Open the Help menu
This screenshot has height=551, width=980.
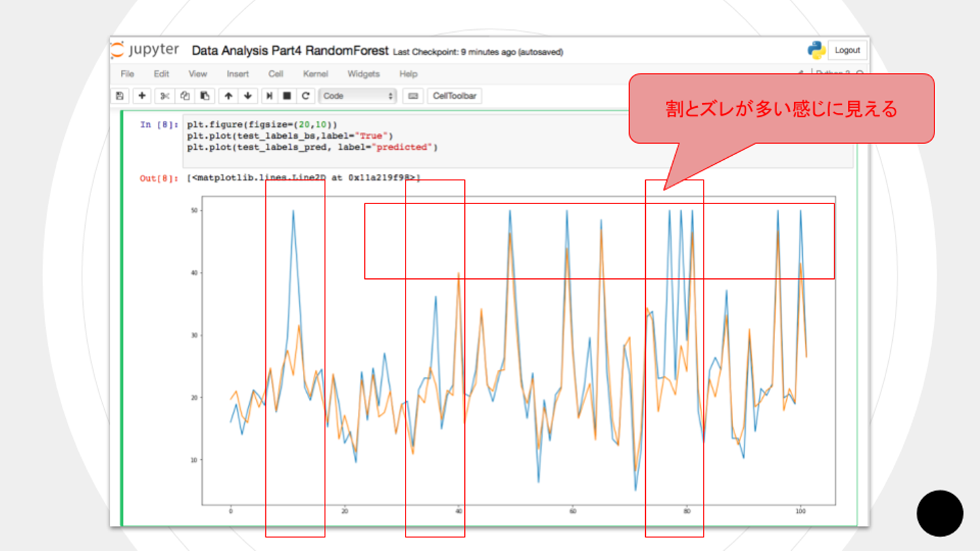pos(408,73)
